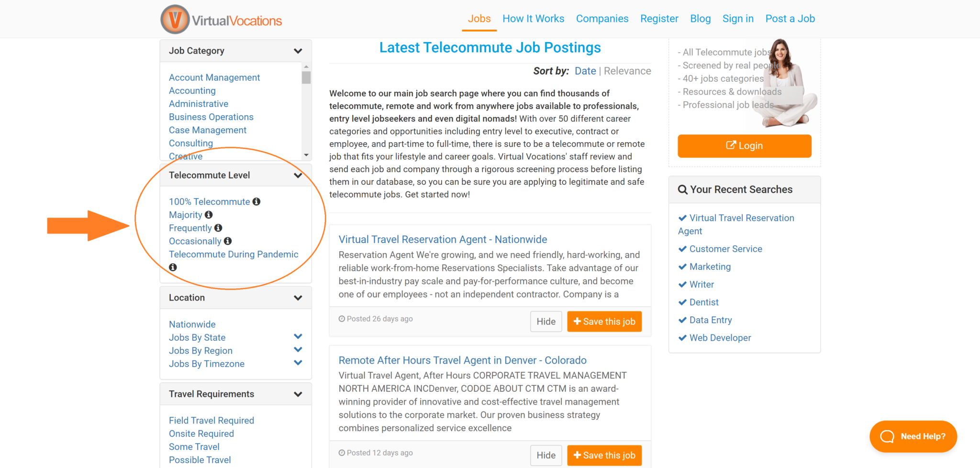Filter by Occasionally telecommute level

coord(195,241)
